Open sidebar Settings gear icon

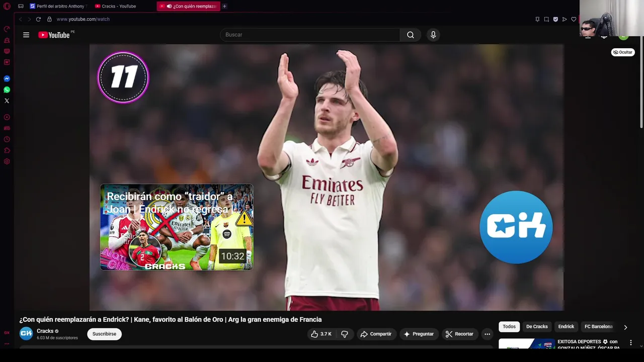click(7, 161)
